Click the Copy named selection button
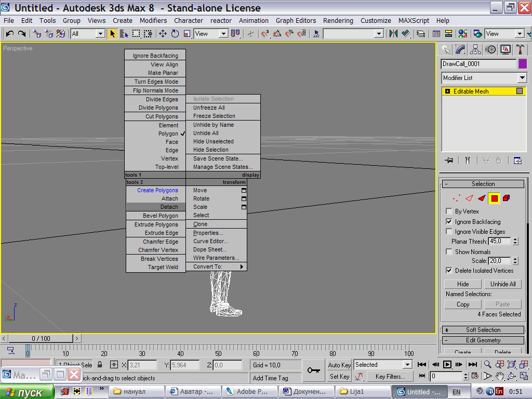Image resolution: width=532 pixels, height=399 pixels. point(463,304)
